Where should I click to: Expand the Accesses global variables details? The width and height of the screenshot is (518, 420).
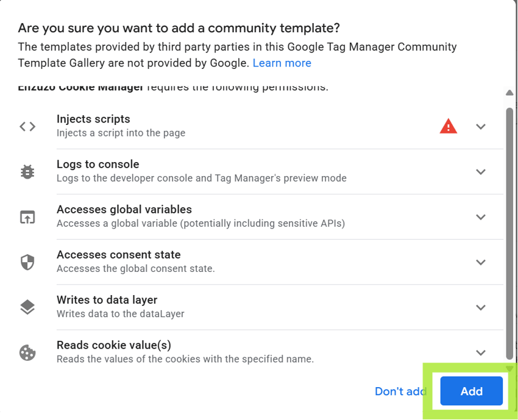coord(481,217)
